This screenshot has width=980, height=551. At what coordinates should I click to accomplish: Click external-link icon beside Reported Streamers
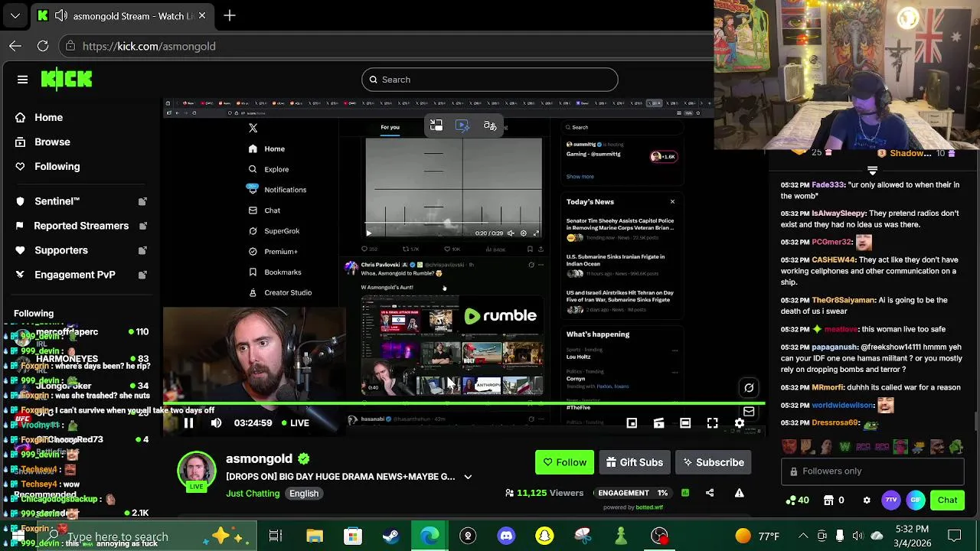[x=142, y=226]
